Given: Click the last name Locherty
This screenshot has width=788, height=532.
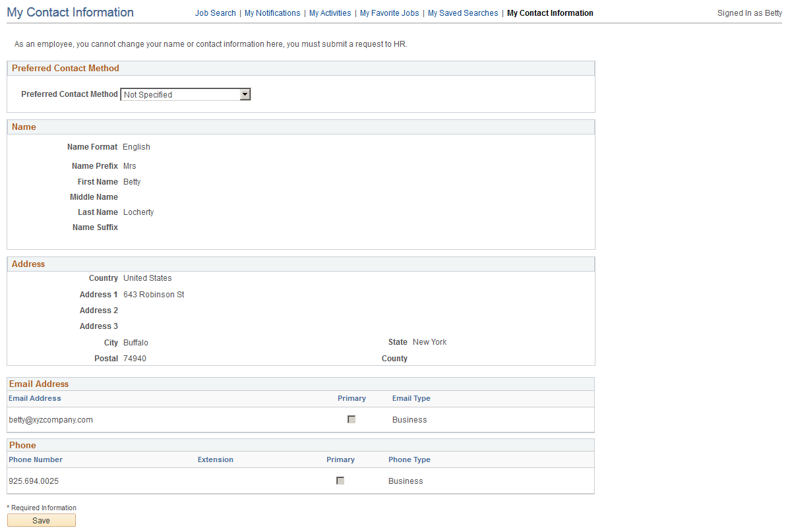Looking at the screenshot, I should point(138,212).
